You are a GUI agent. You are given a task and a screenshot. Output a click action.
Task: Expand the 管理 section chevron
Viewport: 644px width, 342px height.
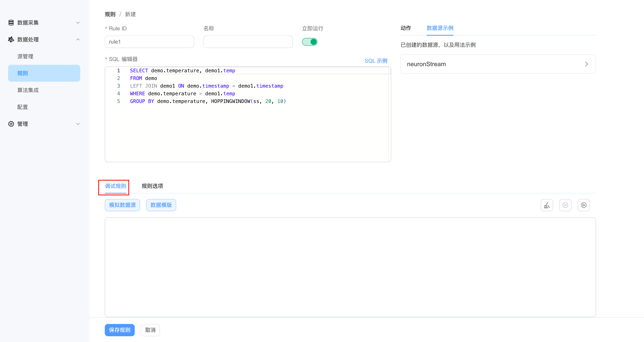click(78, 124)
